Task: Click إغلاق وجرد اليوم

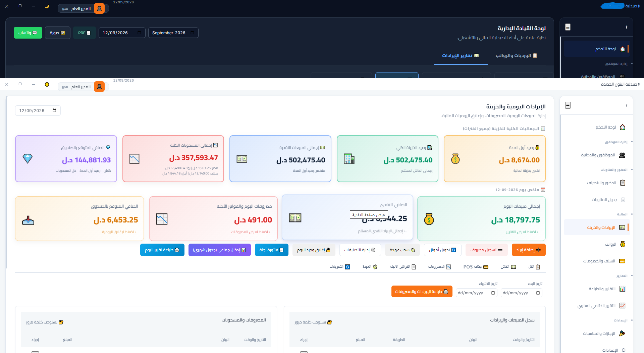Action: coord(314,250)
